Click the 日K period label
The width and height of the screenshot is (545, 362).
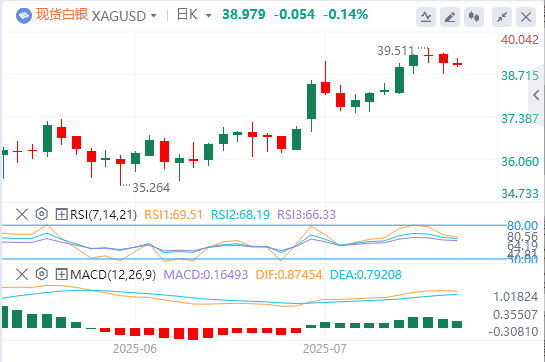(187, 15)
